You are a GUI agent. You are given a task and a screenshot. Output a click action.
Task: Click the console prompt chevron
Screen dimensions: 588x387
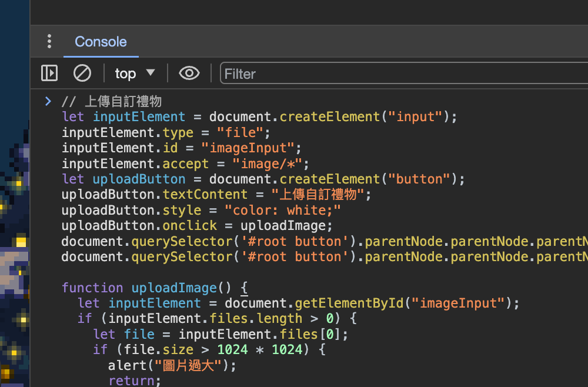[48, 101]
